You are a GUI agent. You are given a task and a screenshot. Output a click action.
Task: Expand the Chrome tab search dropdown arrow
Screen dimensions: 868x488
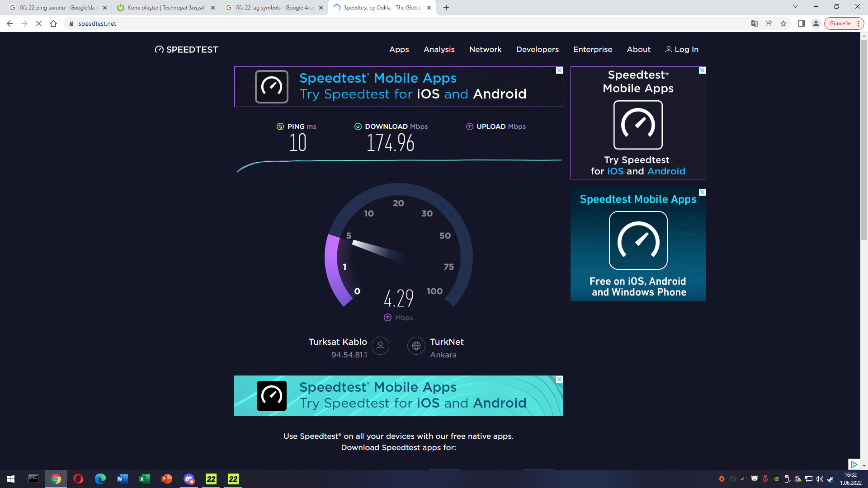point(795,7)
